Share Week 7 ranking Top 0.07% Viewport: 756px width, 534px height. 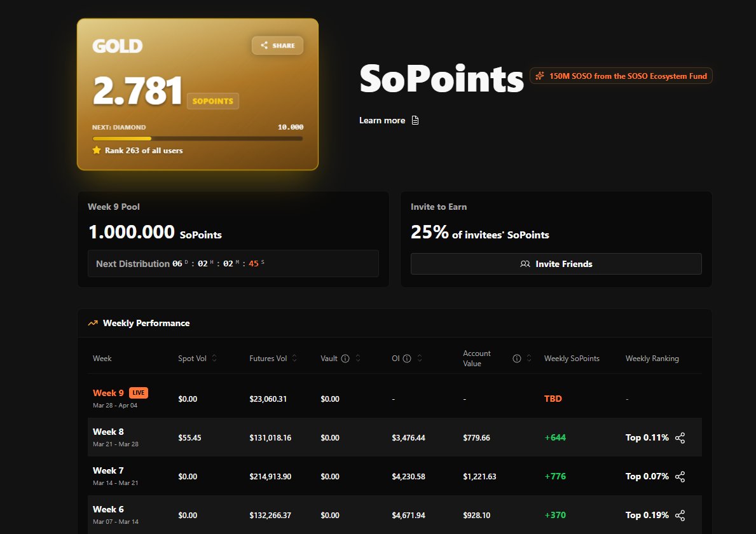(680, 477)
